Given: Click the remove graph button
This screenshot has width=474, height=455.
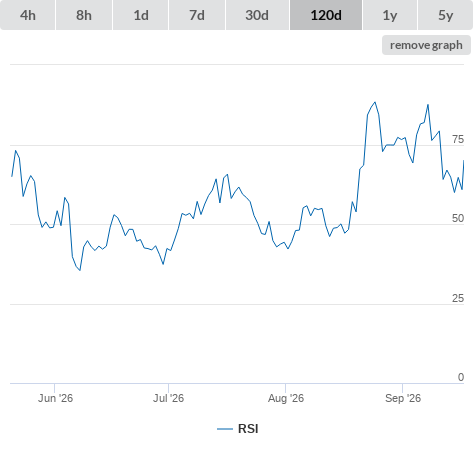Looking at the screenshot, I should pos(426,45).
